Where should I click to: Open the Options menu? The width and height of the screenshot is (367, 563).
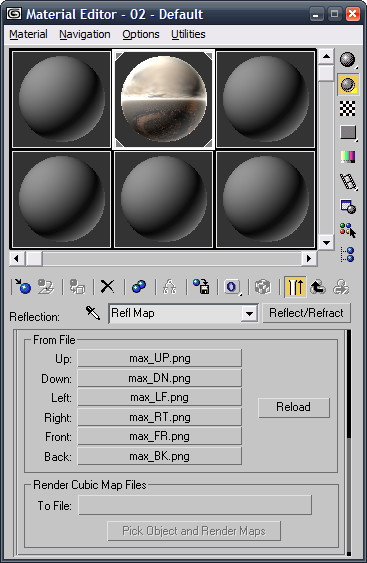(x=141, y=34)
